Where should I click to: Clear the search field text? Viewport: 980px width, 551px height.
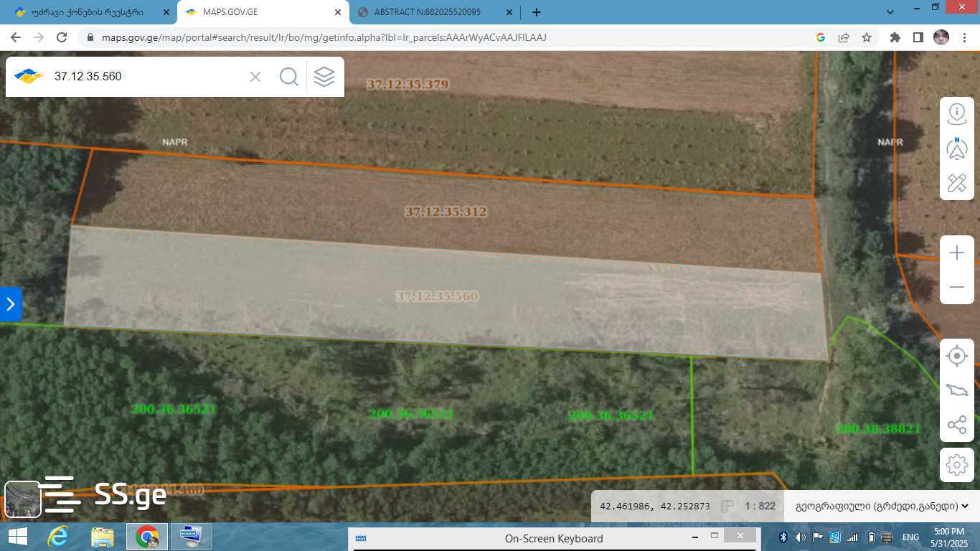[x=255, y=77]
